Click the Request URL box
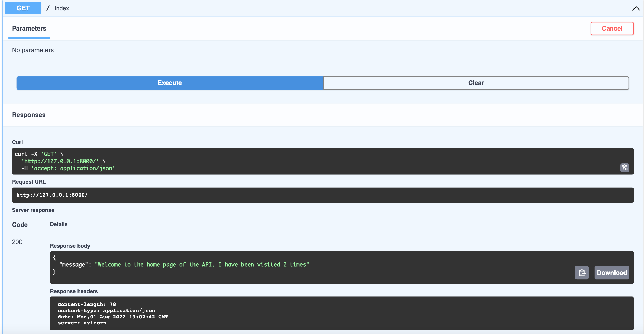Screen dimensions: 644x334 click(x=323, y=195)
